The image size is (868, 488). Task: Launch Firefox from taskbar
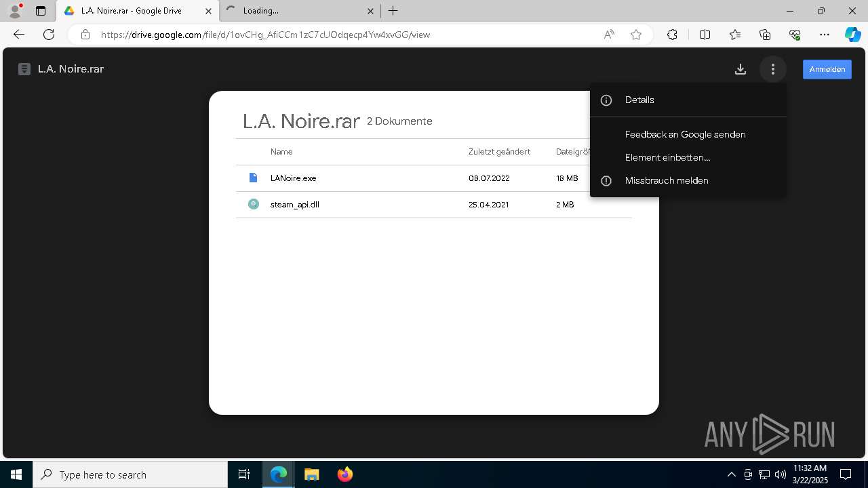345,474
